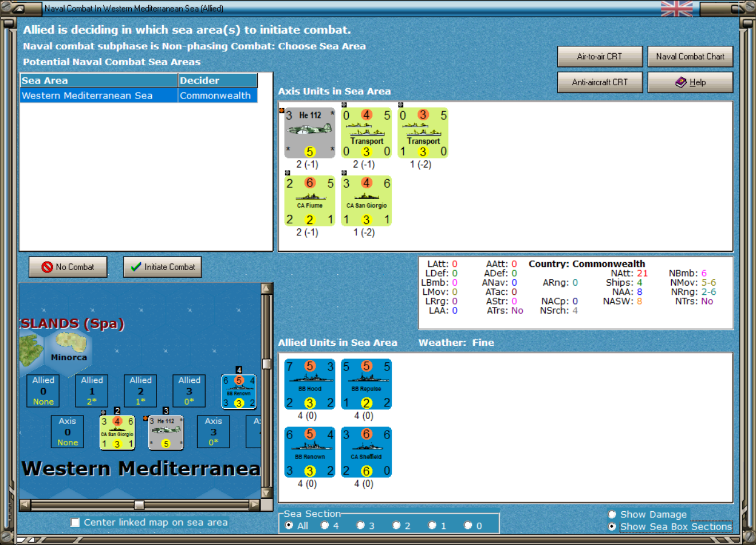Viewport: 756px width, 545px height.
Task: Click the Initiate Combat button
Action: tap(163, 267)
